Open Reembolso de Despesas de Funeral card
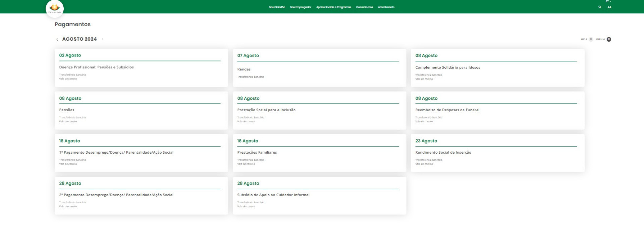 pos(497,111)
